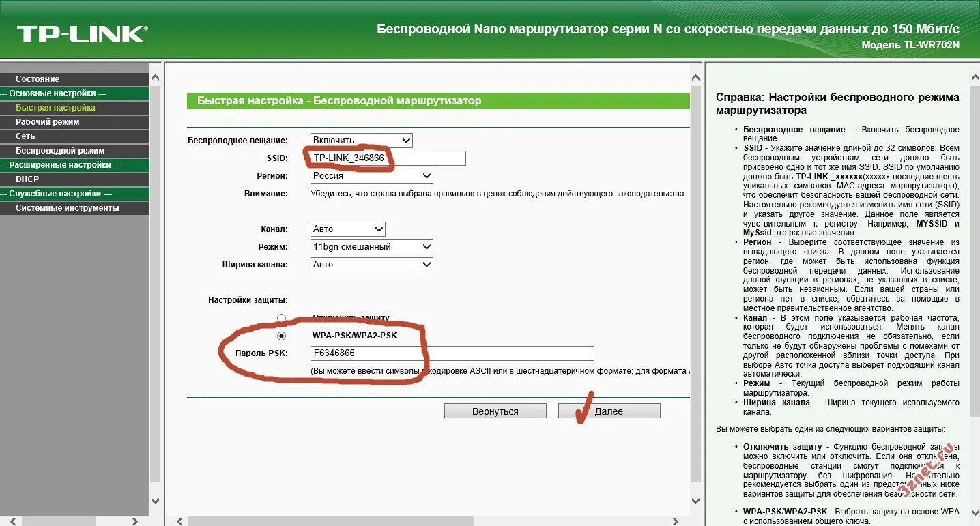Expand the Канал dropdown
Screen dimensions: 980x526
[x=348, y=229]
